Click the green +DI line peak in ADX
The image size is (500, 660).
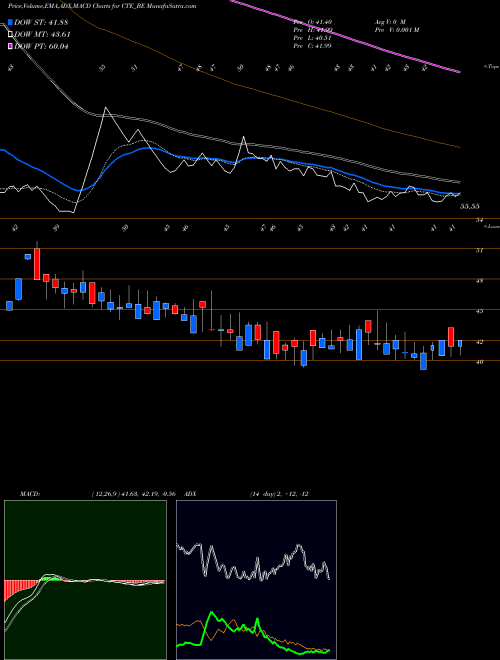(x=212, y=613)
